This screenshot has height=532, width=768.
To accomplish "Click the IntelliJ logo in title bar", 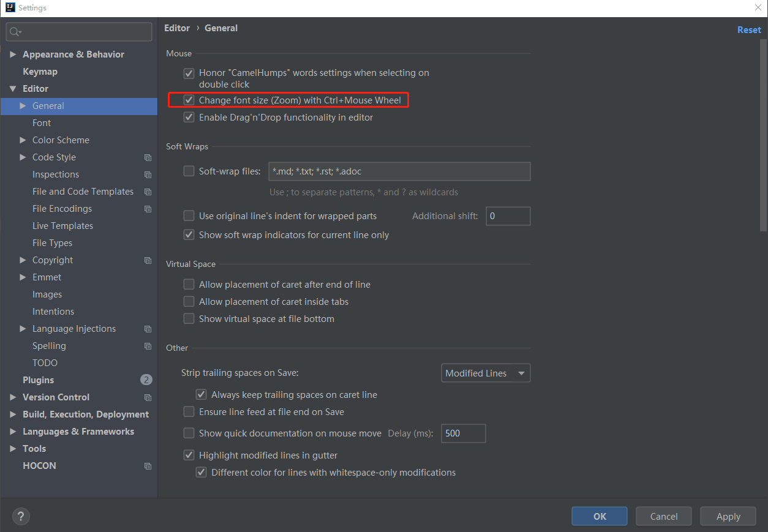I will 10,8.
